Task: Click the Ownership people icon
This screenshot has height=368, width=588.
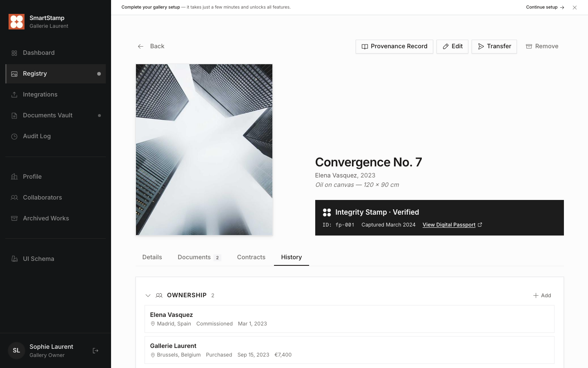Action: click(x=159, y=295)
